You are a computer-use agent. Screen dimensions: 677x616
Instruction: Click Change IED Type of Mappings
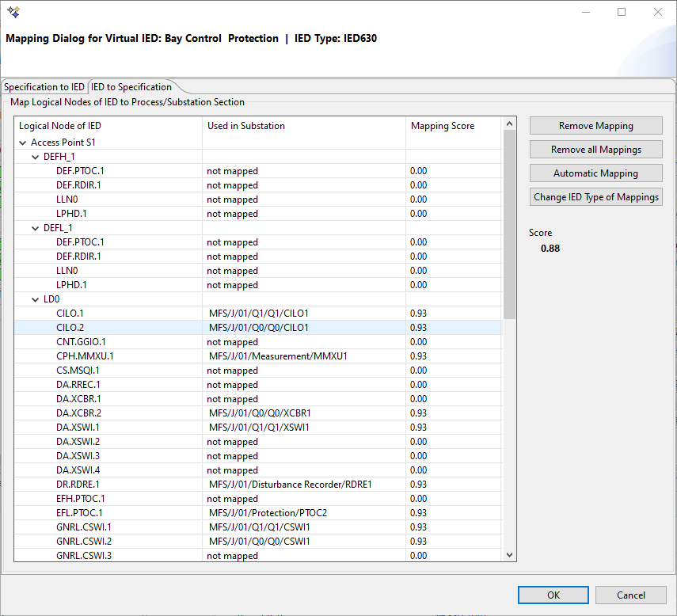[595, 197]
